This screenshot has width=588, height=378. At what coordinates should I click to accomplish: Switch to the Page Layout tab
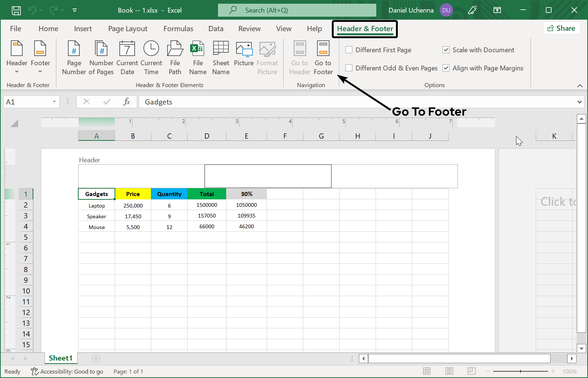pyautogui.click(x=128, y=29)
